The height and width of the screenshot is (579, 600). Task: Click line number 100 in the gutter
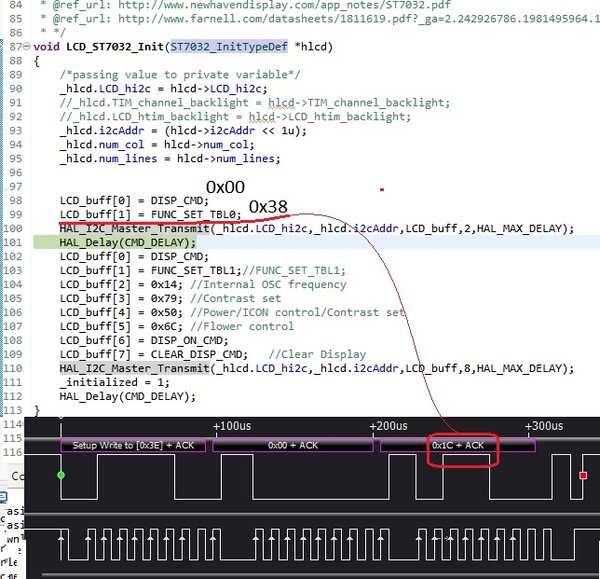tap(13, 228)
